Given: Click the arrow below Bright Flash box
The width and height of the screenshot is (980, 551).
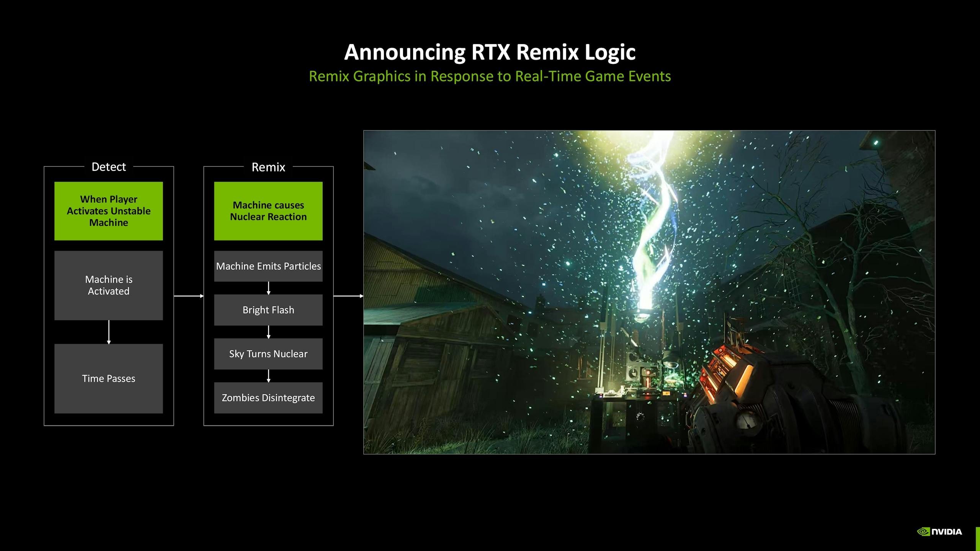Looking at the screenshot, I should pyautogui.click(x=268, y=332).
